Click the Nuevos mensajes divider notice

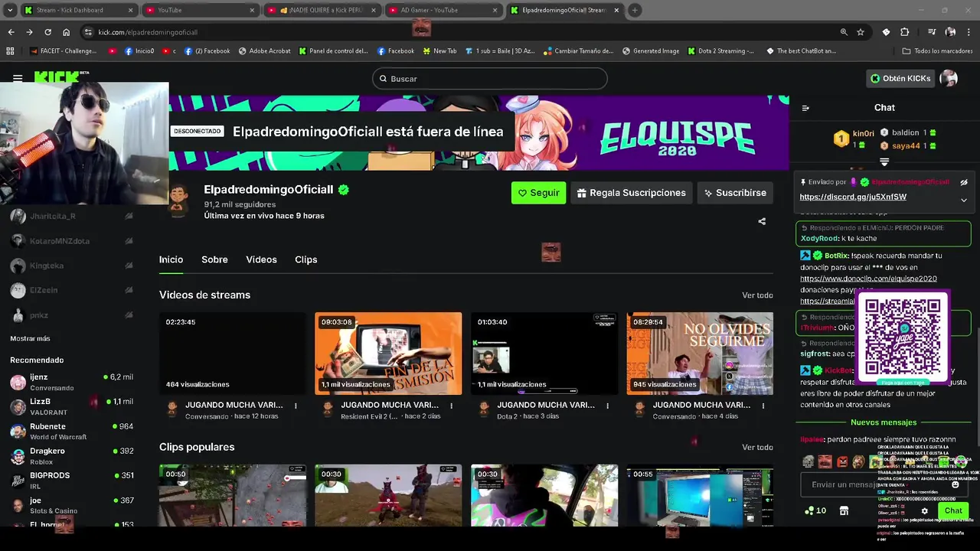point(884,422)
